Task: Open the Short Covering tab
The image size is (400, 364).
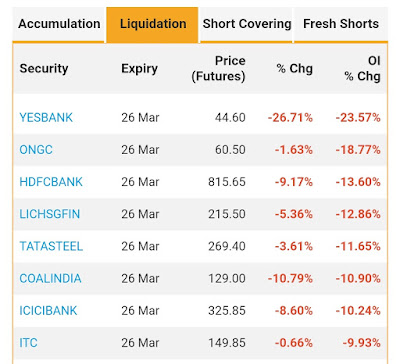Action: pyautogui.click(x=247, y=24)
